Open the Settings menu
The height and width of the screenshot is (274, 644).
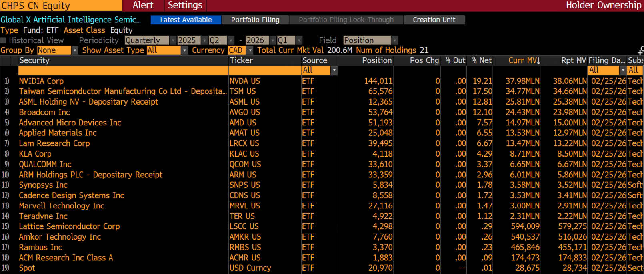(x=185, y=5)
